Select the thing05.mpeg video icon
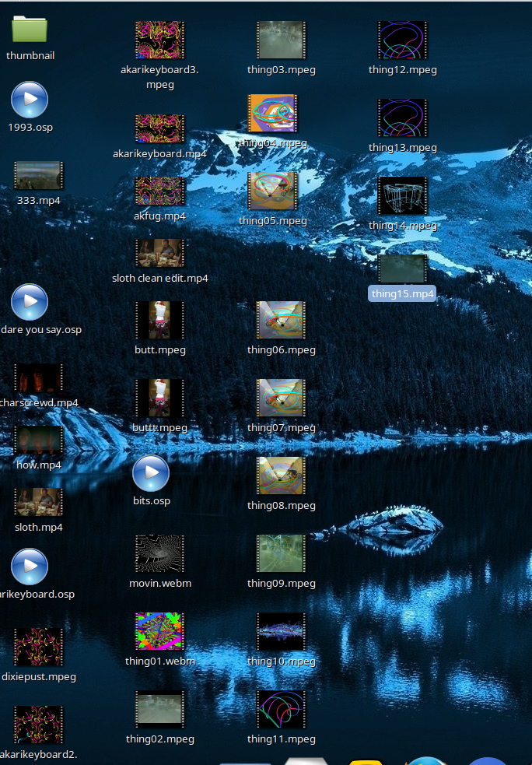 272,191
